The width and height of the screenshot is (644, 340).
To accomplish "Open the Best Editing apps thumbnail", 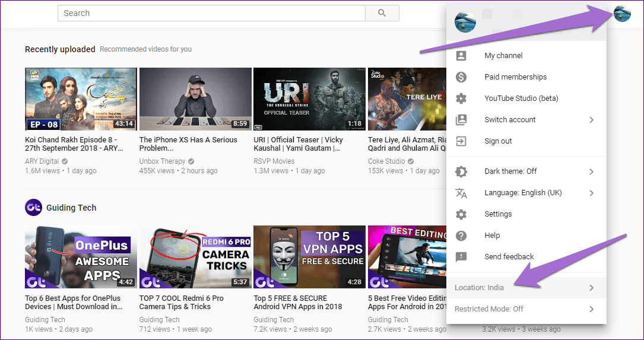I will click(x=407, y=257).
